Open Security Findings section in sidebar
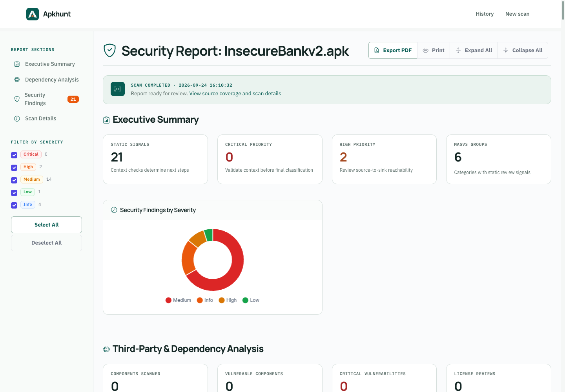This screenshot has height=392, width=565. [46, 99]
